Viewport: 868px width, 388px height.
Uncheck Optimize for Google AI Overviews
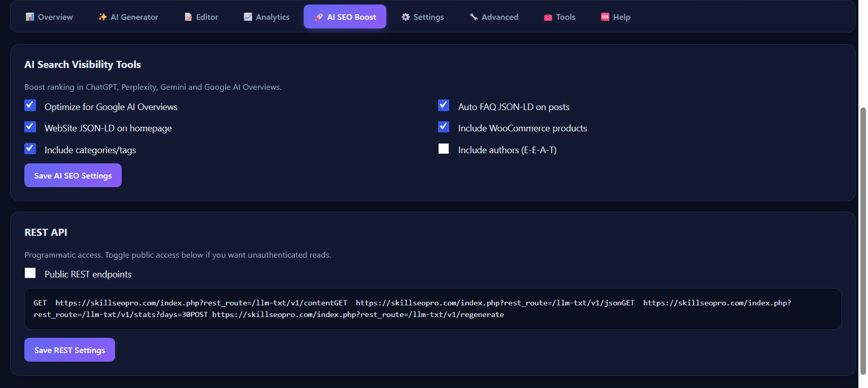coord(30,105)
